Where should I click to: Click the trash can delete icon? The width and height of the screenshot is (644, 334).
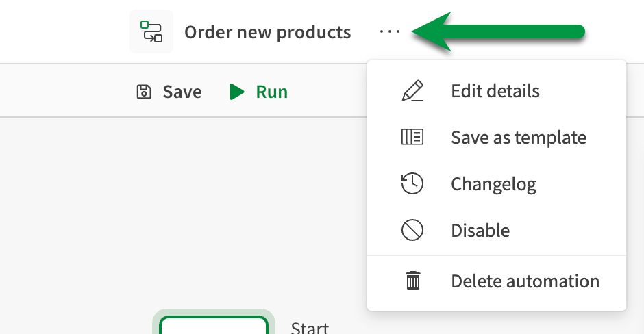[412, 281]
